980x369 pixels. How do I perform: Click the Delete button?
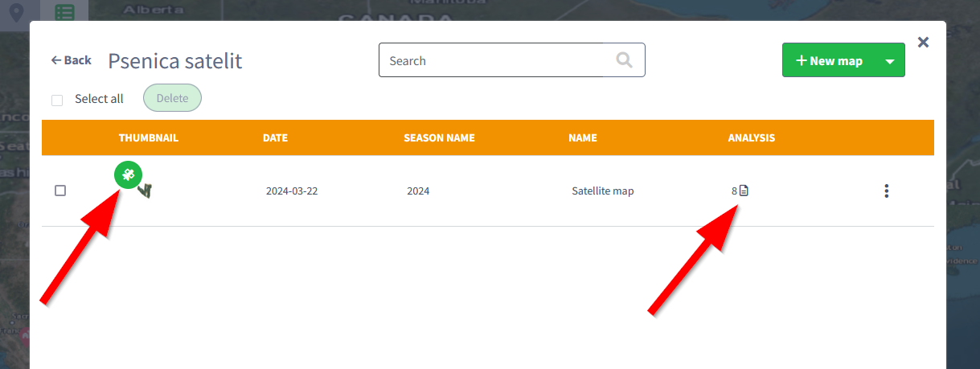pos(172,98)
